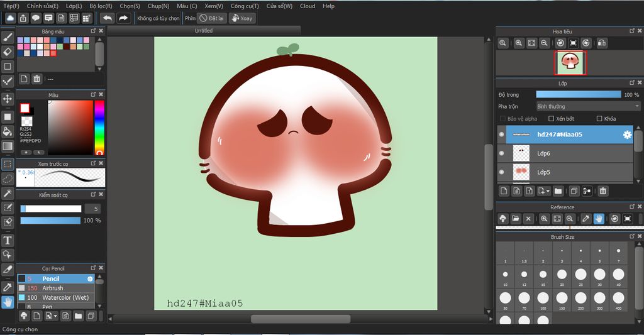The height and width of the screenshot is (335, 644).
Task: Undock the Hoa tiêu panel
Action: coord(632,31)
